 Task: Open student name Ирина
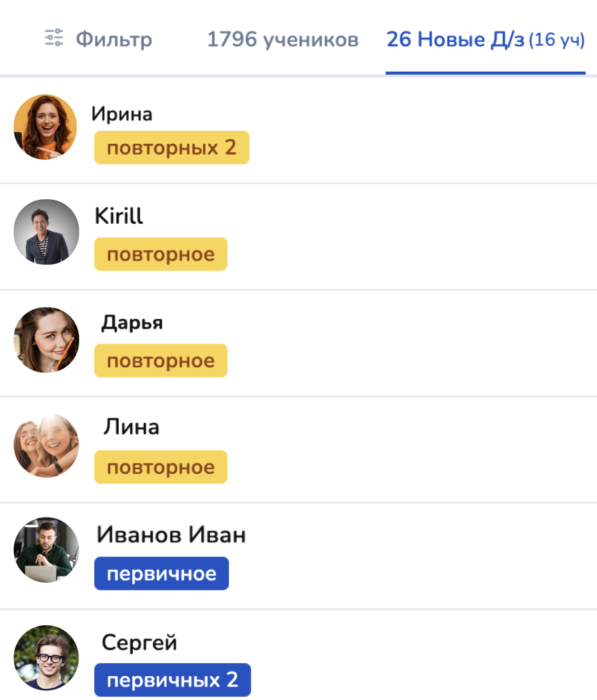[x=122, y=114]
